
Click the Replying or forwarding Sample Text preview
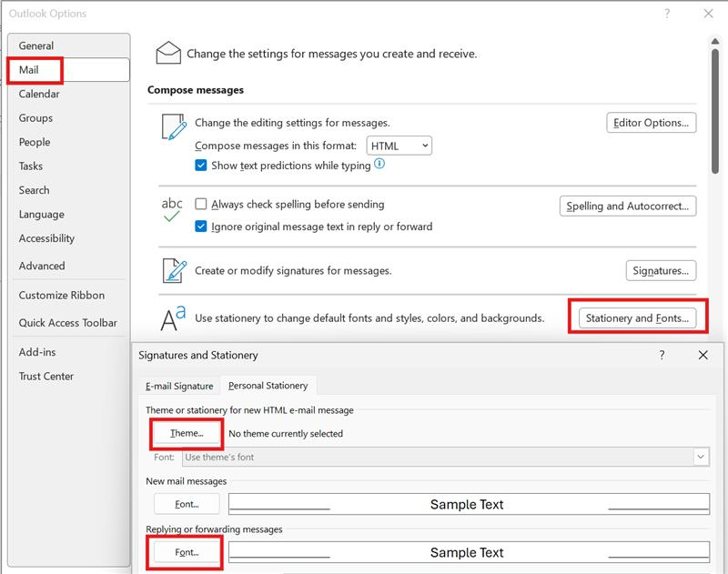click(469, 552)
